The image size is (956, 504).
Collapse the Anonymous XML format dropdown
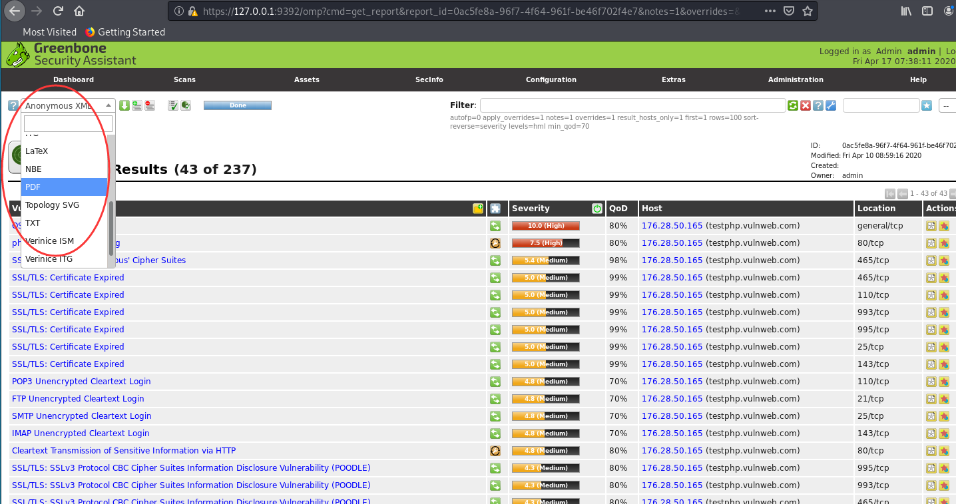click(68, 105)
